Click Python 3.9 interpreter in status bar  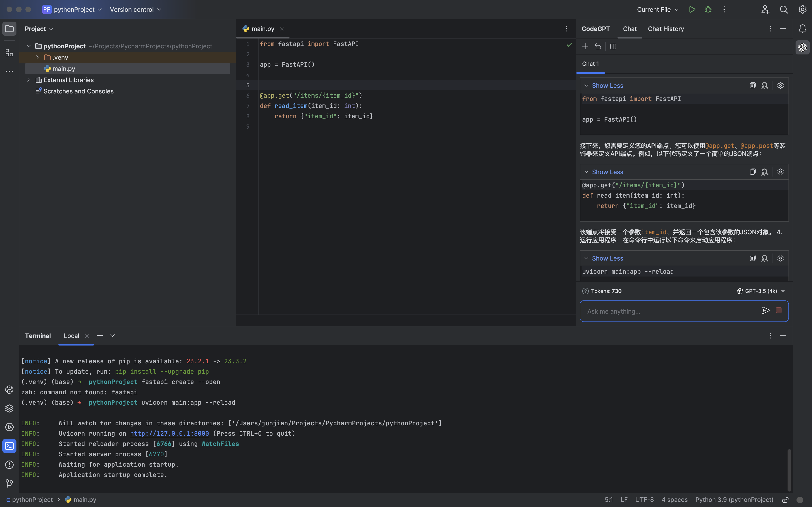click(x=734, y=500)
